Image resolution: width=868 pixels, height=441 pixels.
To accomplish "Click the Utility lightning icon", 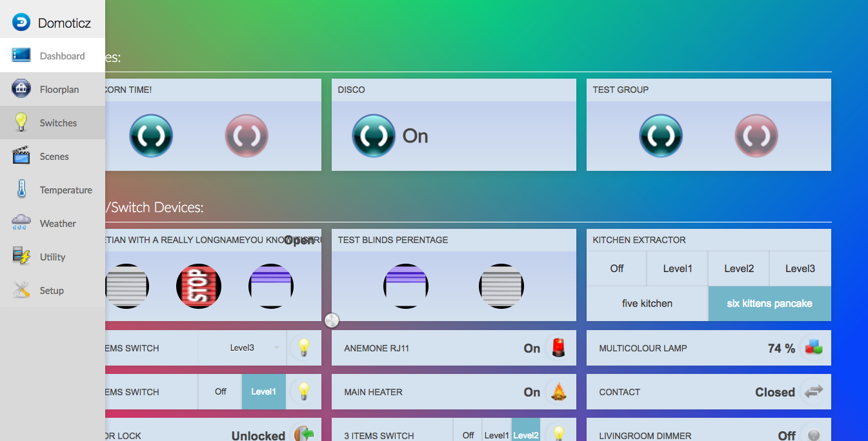I will coord(21,257).
